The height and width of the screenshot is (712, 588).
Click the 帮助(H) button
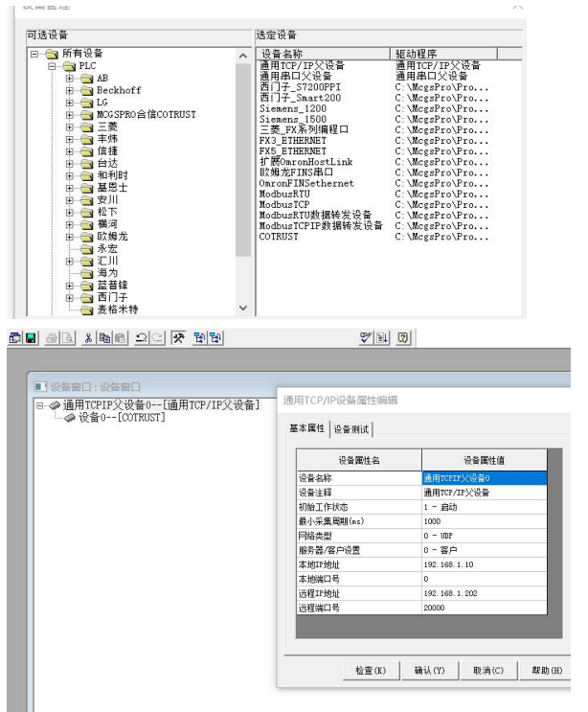546,670
